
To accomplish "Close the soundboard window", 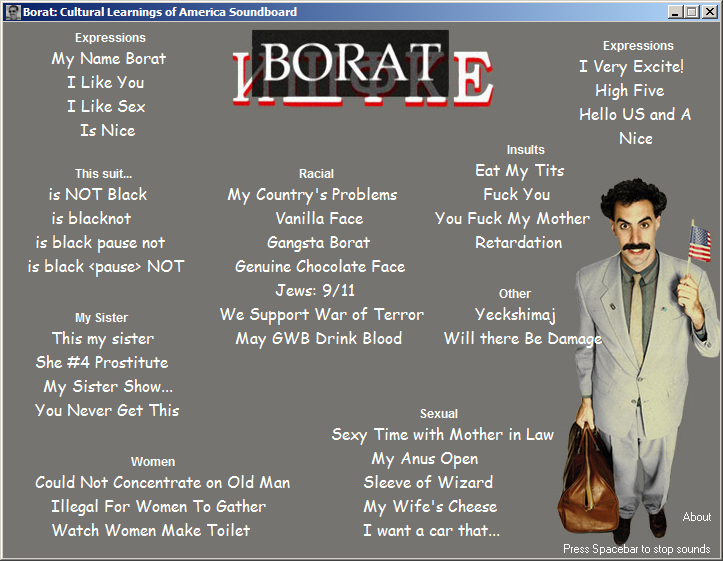I will coord(709,12).
